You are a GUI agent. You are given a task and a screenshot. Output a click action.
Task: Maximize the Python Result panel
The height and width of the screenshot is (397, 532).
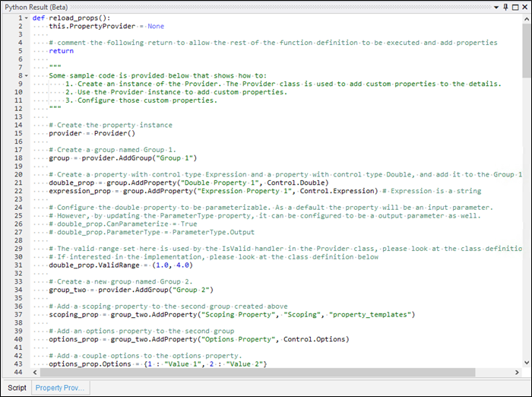click(515, 7)
